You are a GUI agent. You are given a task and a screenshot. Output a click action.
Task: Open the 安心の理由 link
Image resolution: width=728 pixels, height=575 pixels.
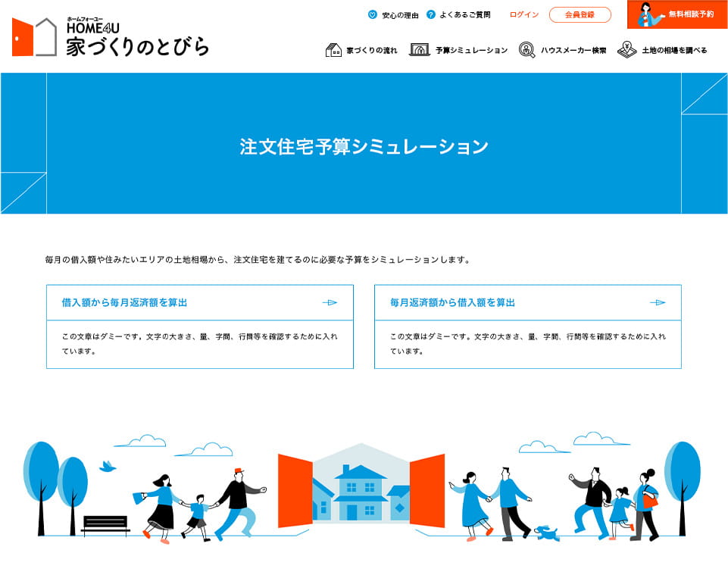click(400, 15)
